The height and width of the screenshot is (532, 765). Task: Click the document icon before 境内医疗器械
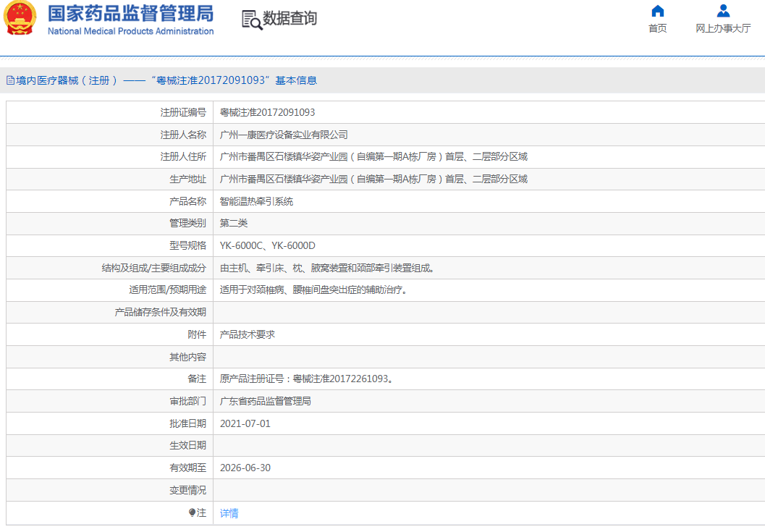click(10, 80)
